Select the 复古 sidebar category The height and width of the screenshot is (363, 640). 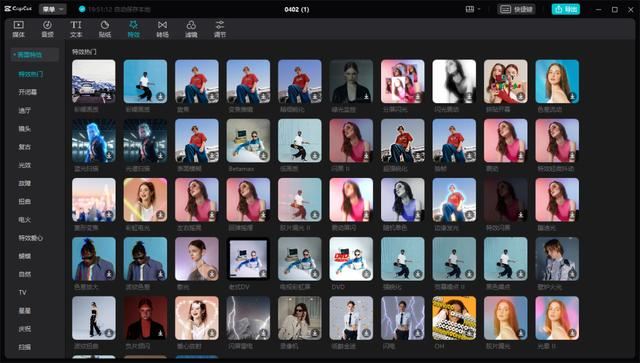(24, 147)
